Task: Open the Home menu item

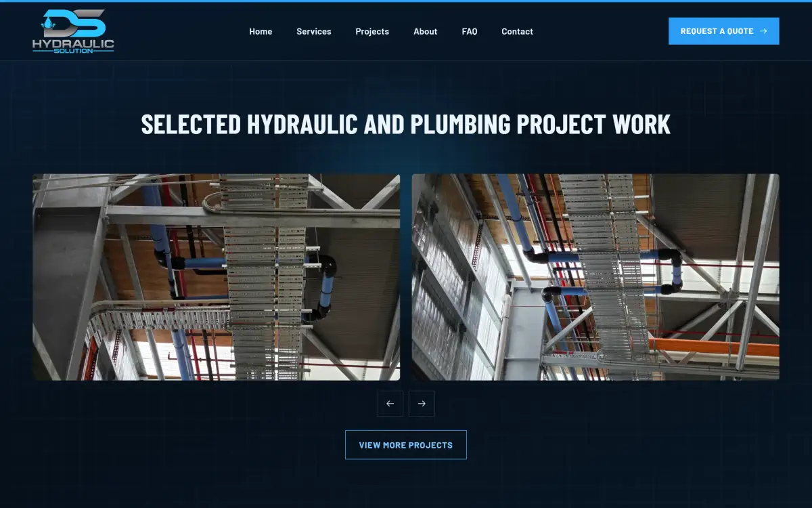Action: tap(261, 31)
